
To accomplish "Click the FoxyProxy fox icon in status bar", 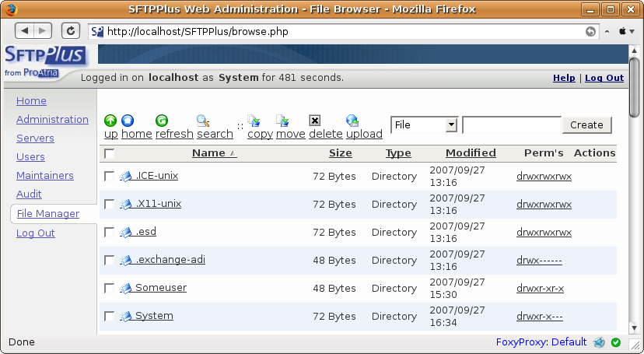I will [599, 342].
